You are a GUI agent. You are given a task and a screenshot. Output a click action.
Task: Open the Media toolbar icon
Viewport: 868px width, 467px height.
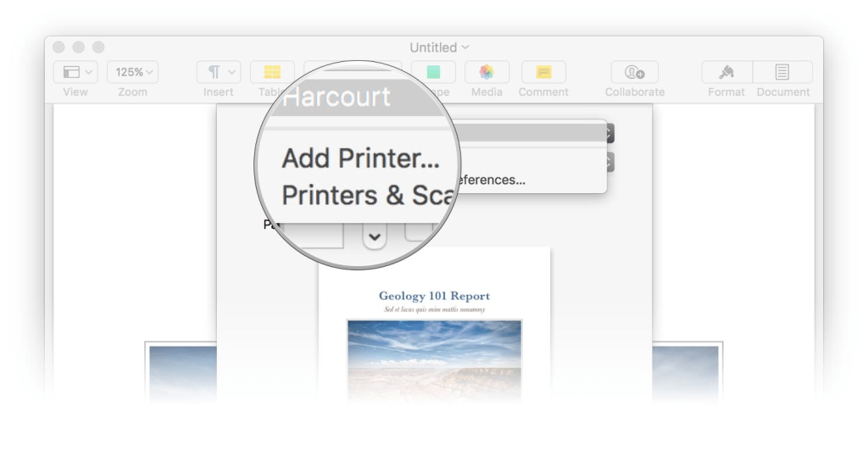click(487, 72)
